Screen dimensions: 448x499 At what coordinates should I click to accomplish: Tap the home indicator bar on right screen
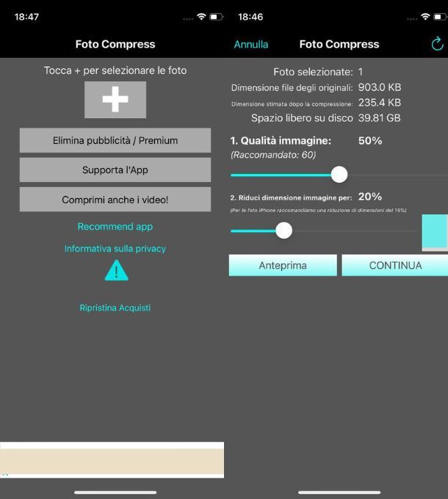pyautogui.click(x=339, y=492)
